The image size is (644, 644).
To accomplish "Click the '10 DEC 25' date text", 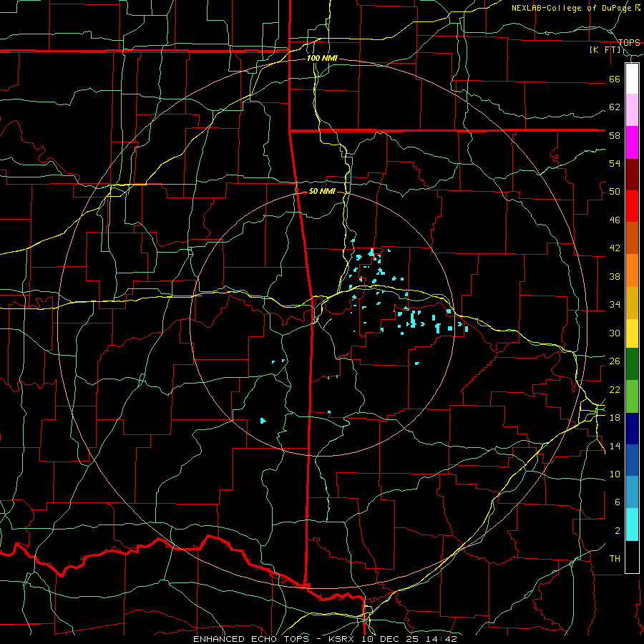I will click(391, 639).
